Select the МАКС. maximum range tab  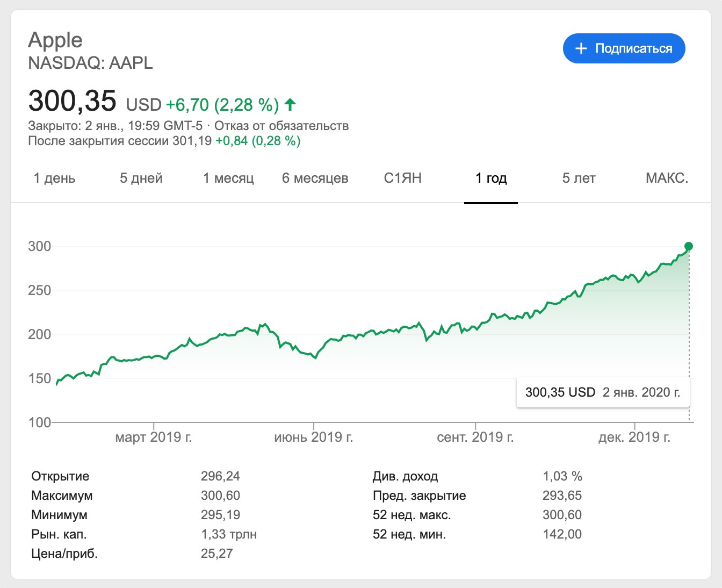(x=667, y=178)
